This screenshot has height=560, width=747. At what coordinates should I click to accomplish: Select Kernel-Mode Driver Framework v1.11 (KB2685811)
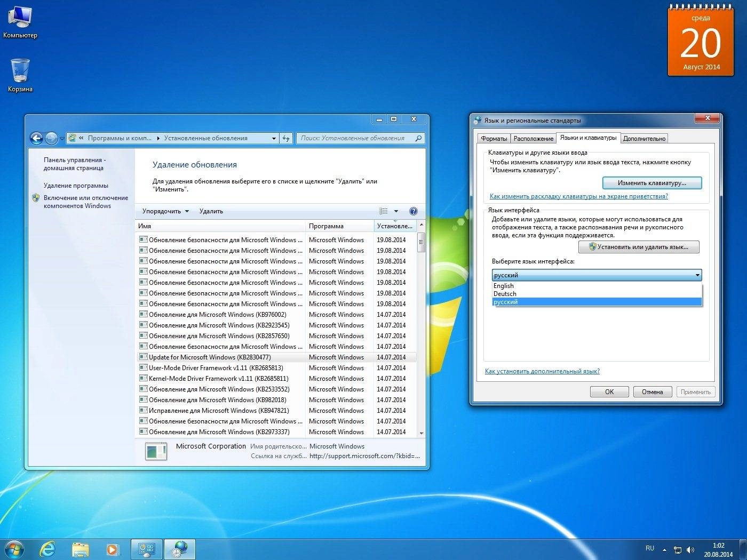click(277, 379)
